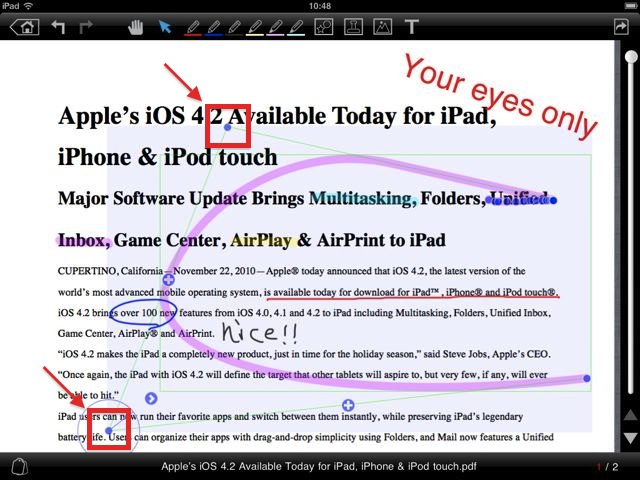The height and width of the screenshot is (480, 640).
Task: Select the blue arrow selection tool
Action: 164,27
